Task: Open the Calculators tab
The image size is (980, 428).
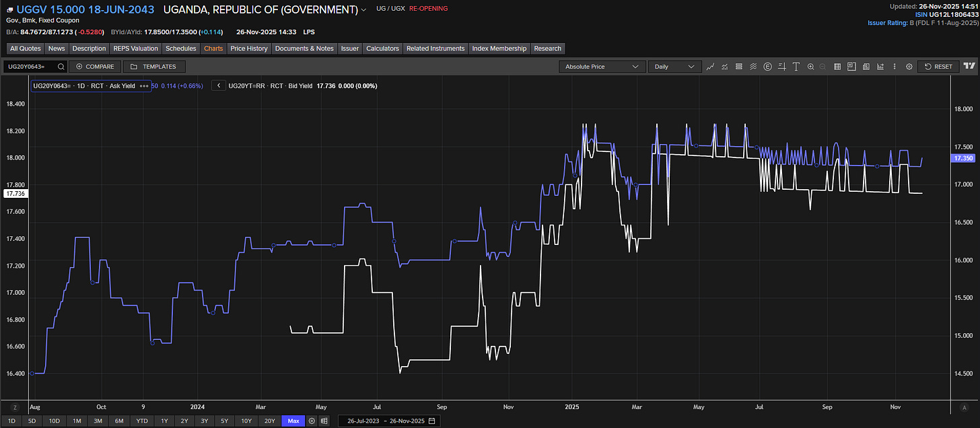Action: tap(383, 48)
